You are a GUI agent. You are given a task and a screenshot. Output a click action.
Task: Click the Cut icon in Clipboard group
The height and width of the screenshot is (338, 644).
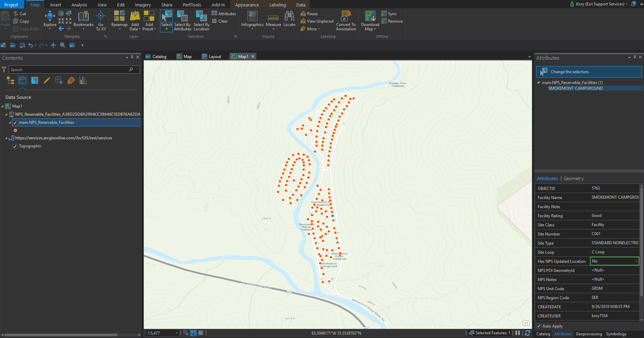pyautogui.click(x=16, y=14)
